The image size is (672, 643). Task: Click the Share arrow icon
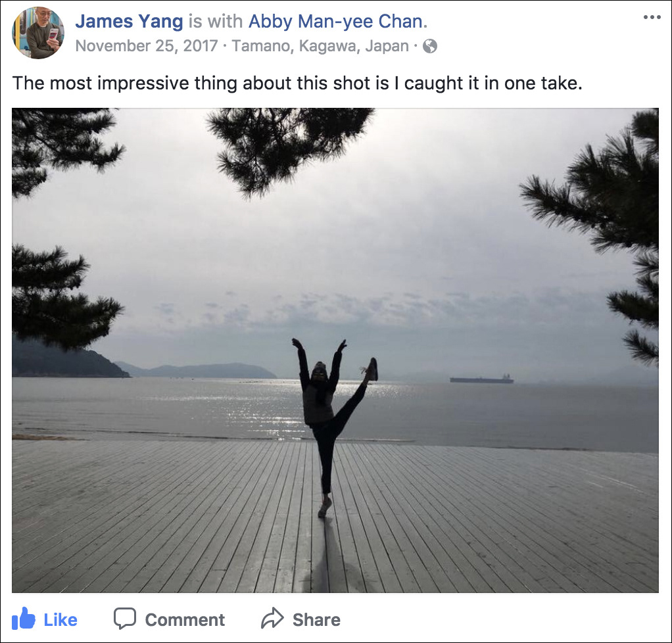point(272,618)
